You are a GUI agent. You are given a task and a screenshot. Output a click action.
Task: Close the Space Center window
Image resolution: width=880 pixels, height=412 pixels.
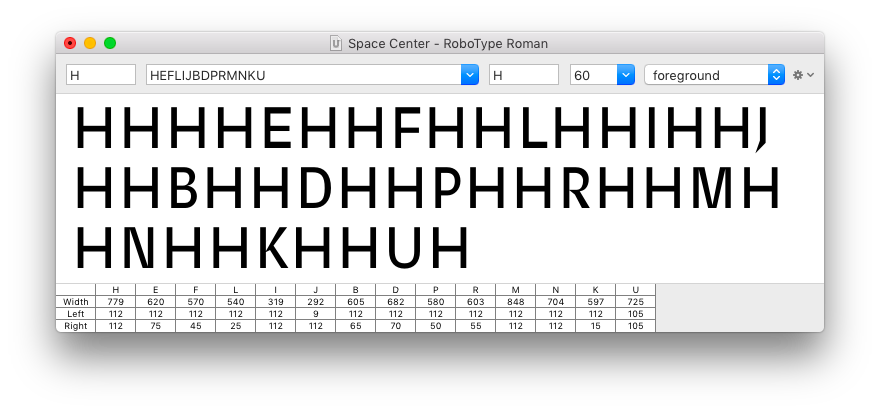coord(70,43)
